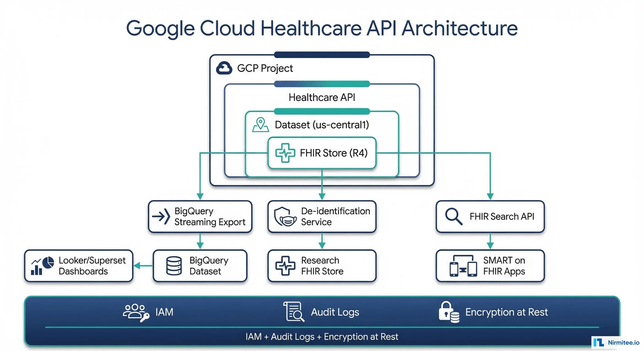Click the Encryption padlock icon

[x=449, y=312]
